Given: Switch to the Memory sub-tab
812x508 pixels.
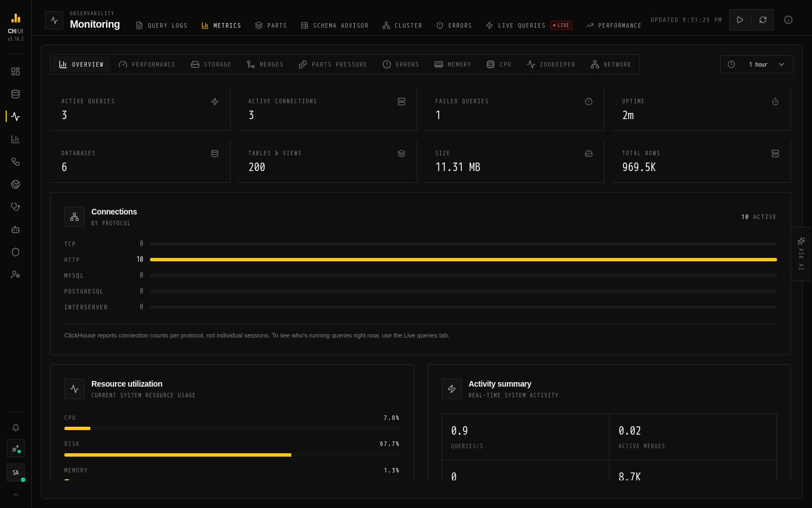Looking at the screenshot, I should point(453,64).
